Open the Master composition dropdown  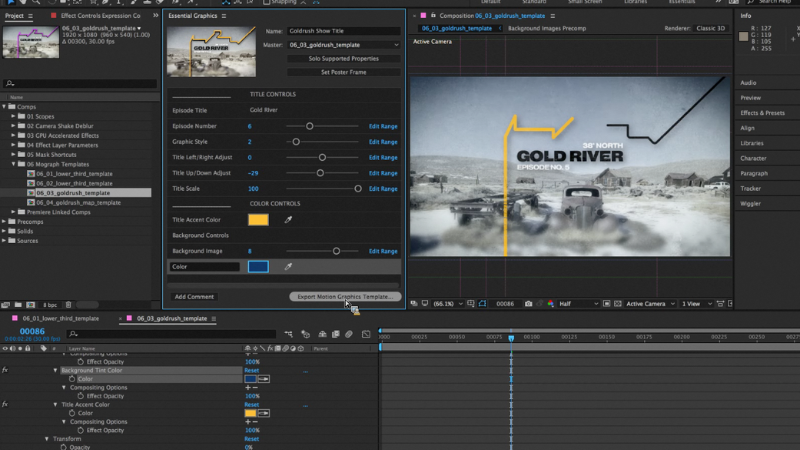[x=343, y=45]
